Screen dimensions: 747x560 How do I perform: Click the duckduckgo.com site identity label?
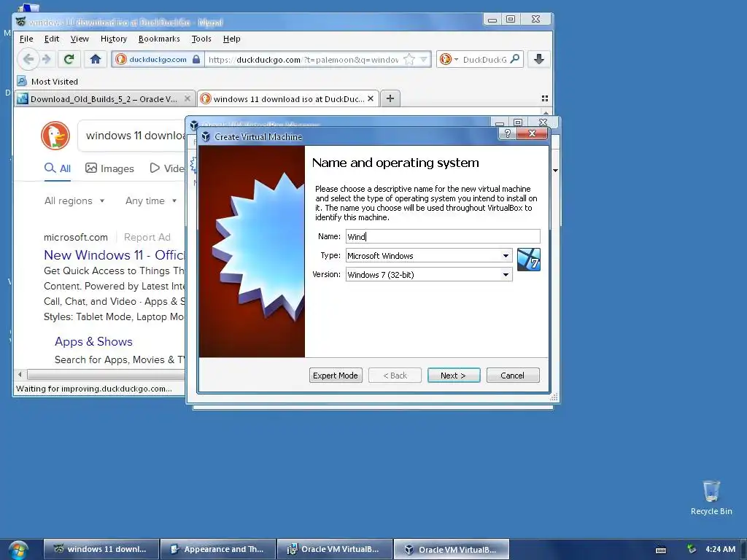pyautogui.click(x=158, y=59)
